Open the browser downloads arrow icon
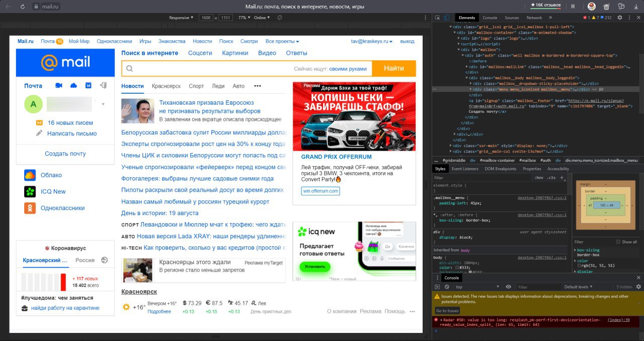This screenshot has width=644, height=341. click(635, 7)
